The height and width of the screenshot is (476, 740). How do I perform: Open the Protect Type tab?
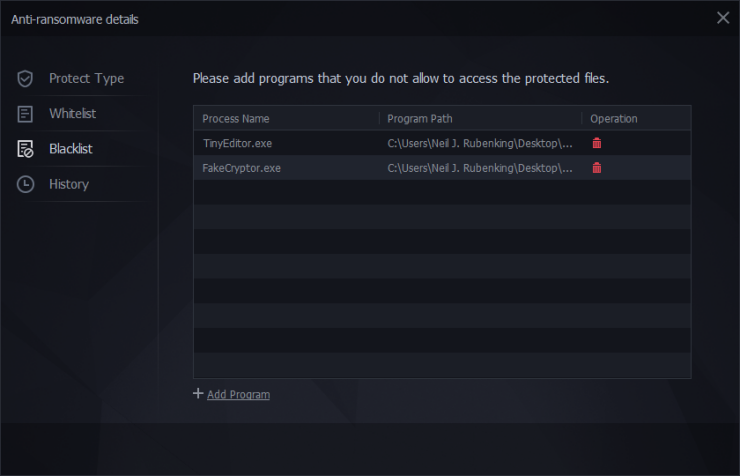(86, 78)
